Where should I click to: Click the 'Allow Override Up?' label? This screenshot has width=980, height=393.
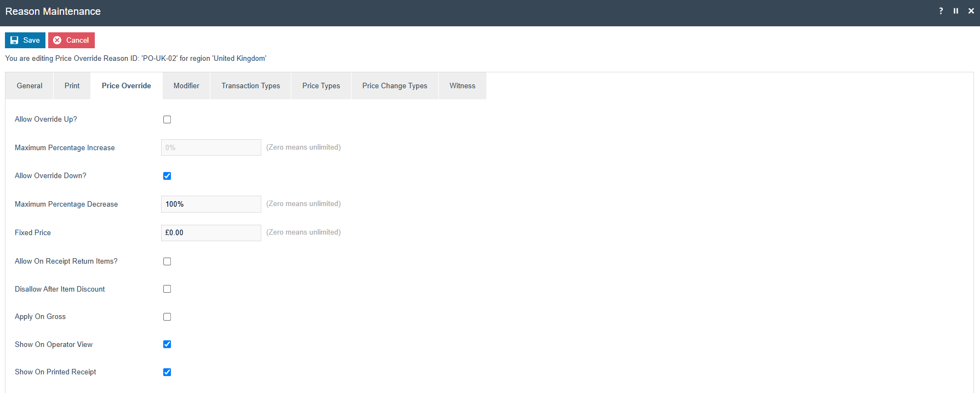click(46, 119)
